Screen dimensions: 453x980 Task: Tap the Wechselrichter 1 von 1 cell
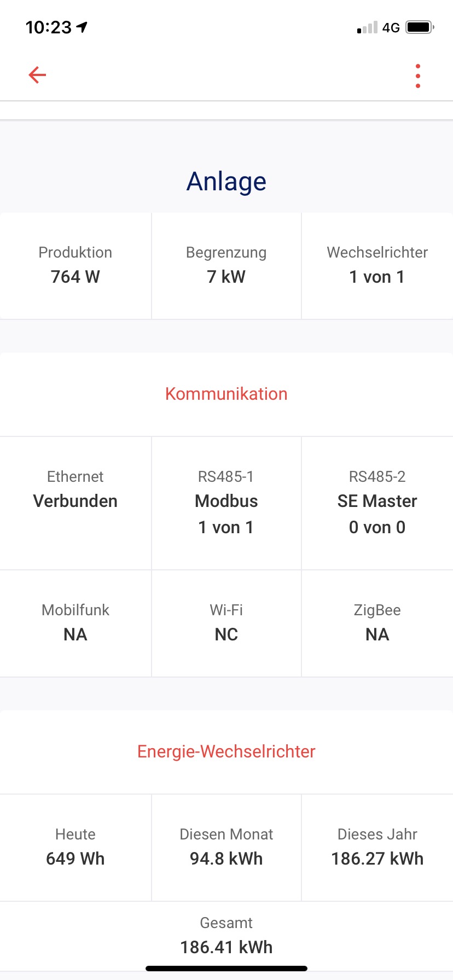[377, 265]
